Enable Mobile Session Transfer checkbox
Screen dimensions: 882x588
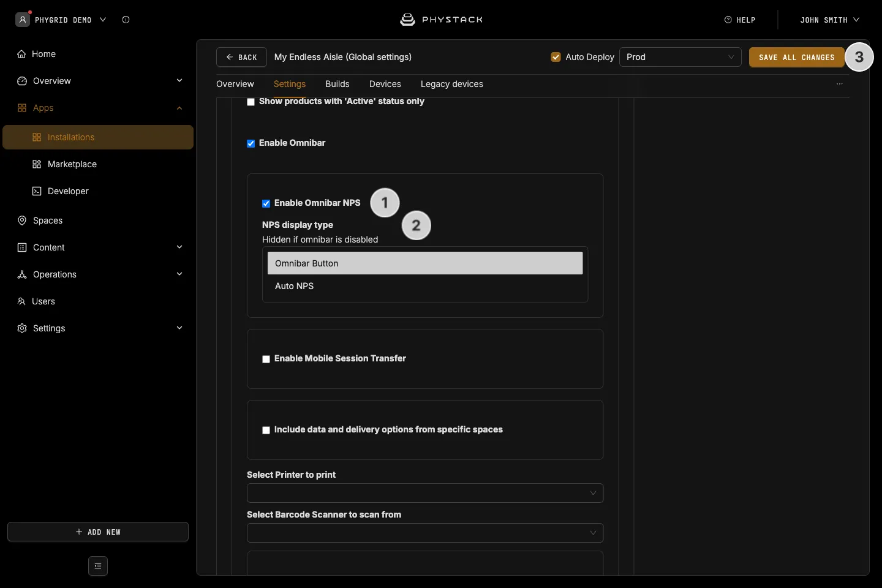[x=266, y=359]
